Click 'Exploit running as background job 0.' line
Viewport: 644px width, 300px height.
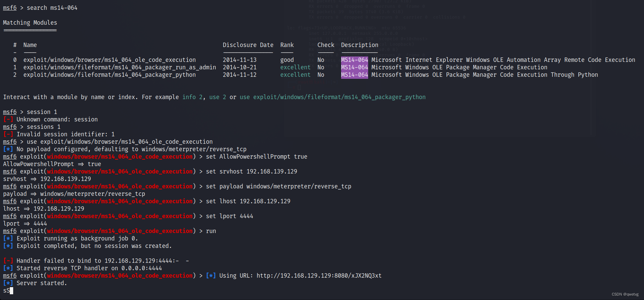click(x=71, y=238)
